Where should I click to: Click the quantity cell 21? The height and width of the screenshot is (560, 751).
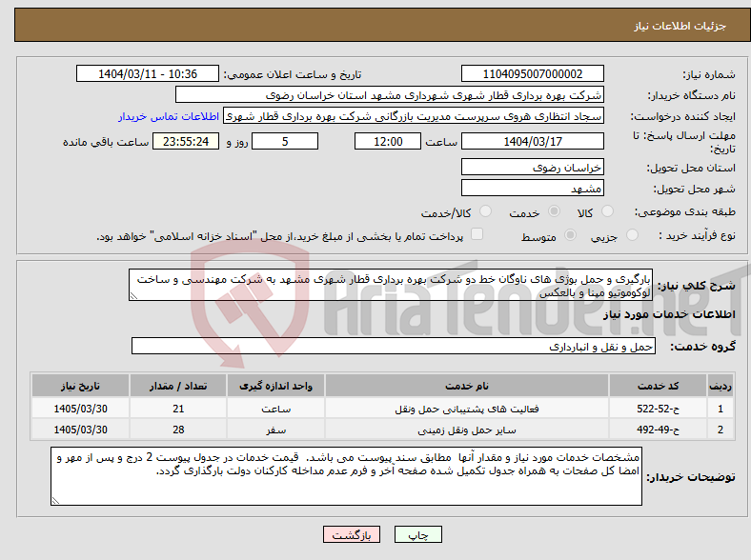pos(178,409)
